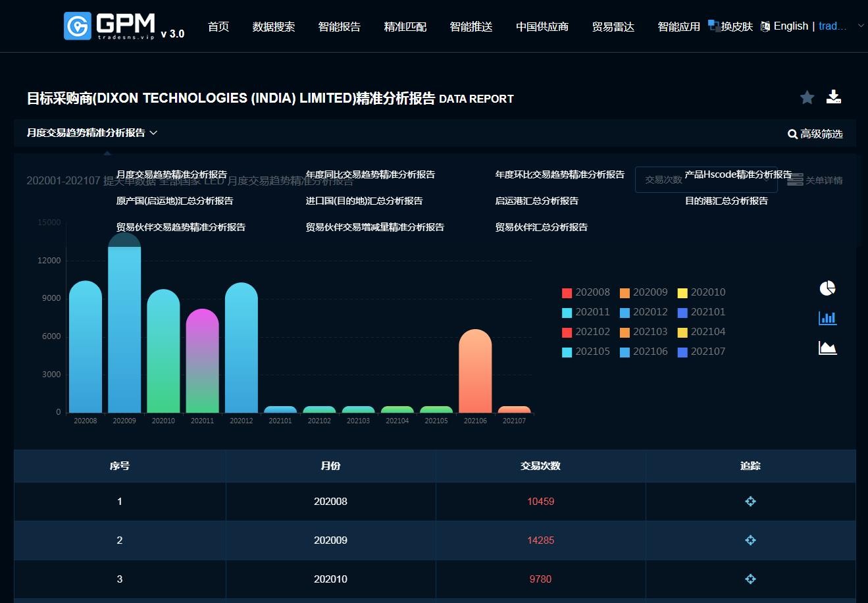Open the 首页 menu
Screen dimensions: 868x603
pyautogui.click(x=218, y=26)
